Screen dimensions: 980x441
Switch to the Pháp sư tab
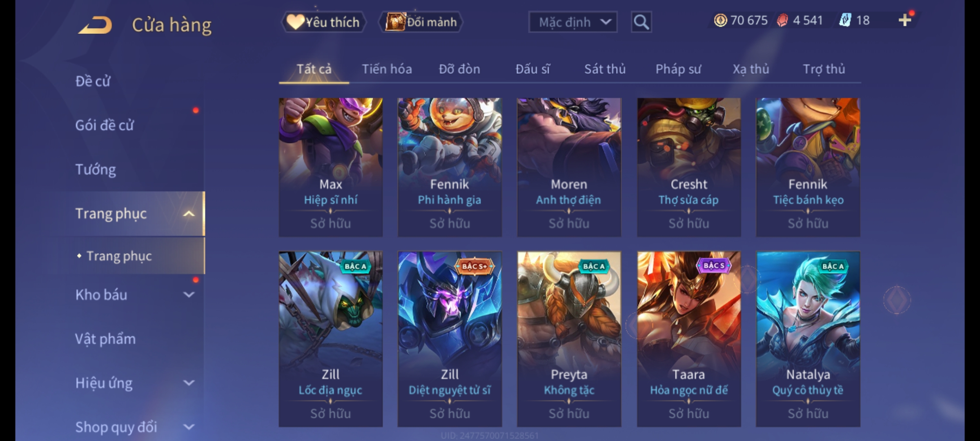pos(678,69)
